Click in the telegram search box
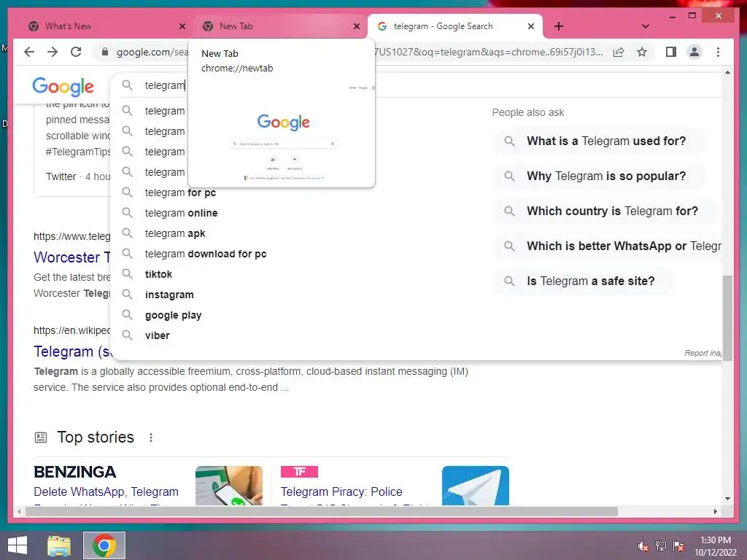This screenshot has height=560, width=747. 165,85
